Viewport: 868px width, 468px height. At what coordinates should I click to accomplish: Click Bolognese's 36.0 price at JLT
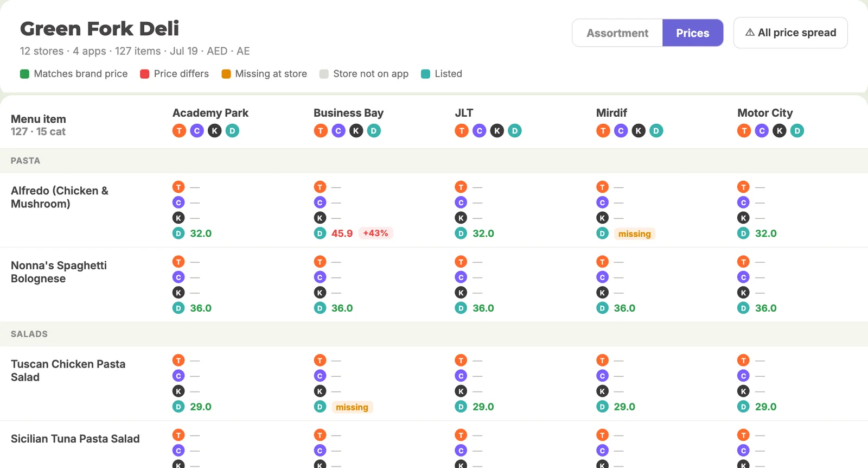point(483,308)
